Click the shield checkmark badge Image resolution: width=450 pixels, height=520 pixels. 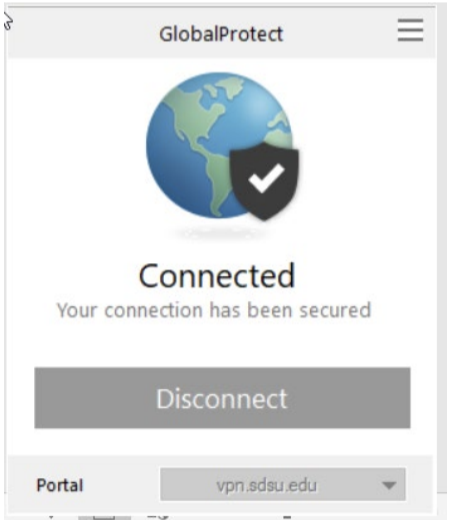[x=264, y=181]
